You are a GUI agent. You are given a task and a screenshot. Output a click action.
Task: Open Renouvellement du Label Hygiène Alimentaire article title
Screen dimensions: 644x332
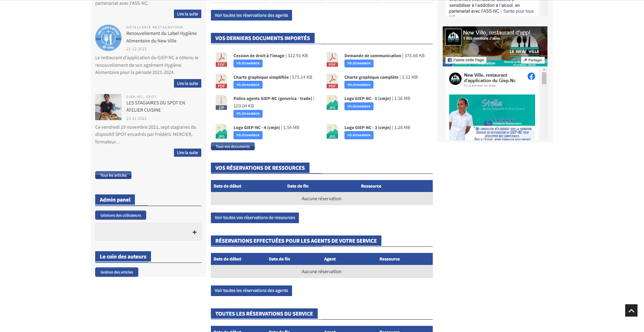[162, 37]
